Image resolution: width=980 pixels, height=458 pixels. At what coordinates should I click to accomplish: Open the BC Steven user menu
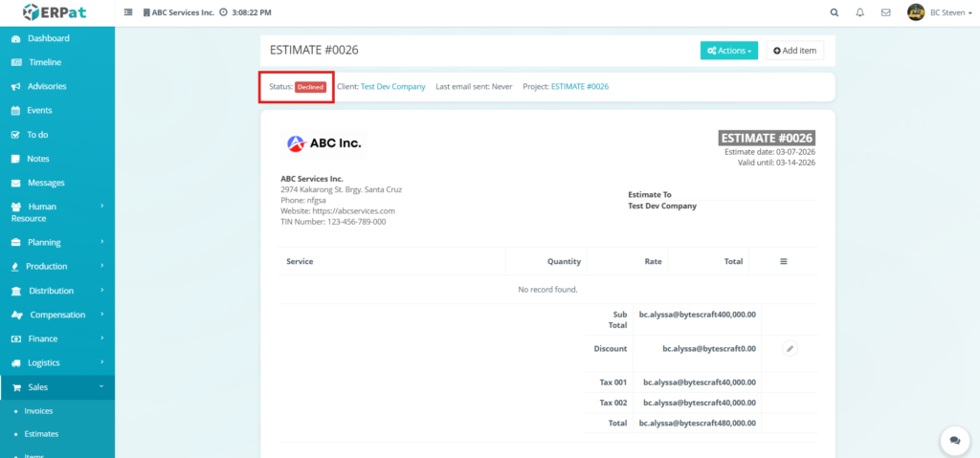coord(938,12)
